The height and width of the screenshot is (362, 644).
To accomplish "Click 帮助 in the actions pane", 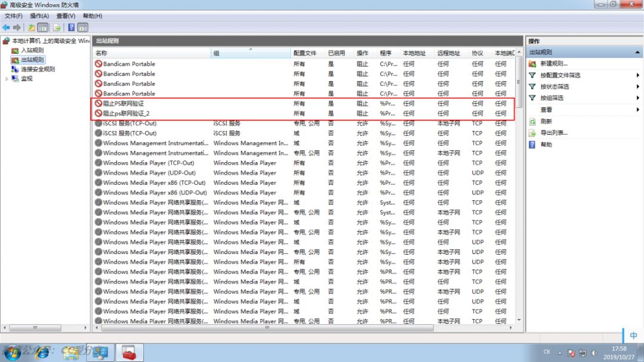I will [546, 144].
